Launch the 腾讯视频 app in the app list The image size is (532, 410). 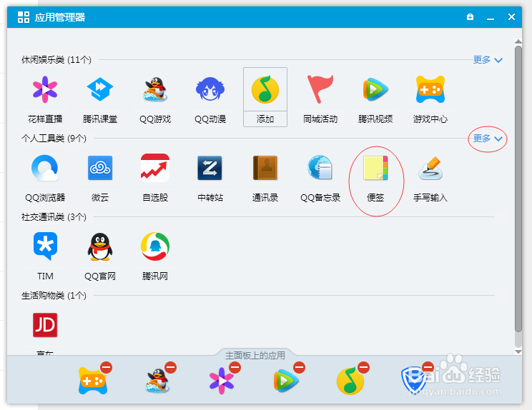375,90
